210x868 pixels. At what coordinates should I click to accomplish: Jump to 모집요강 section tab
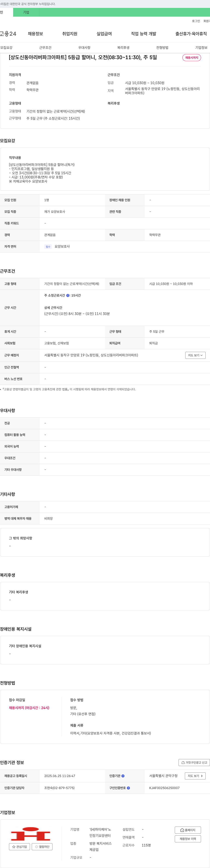point(6,48)
